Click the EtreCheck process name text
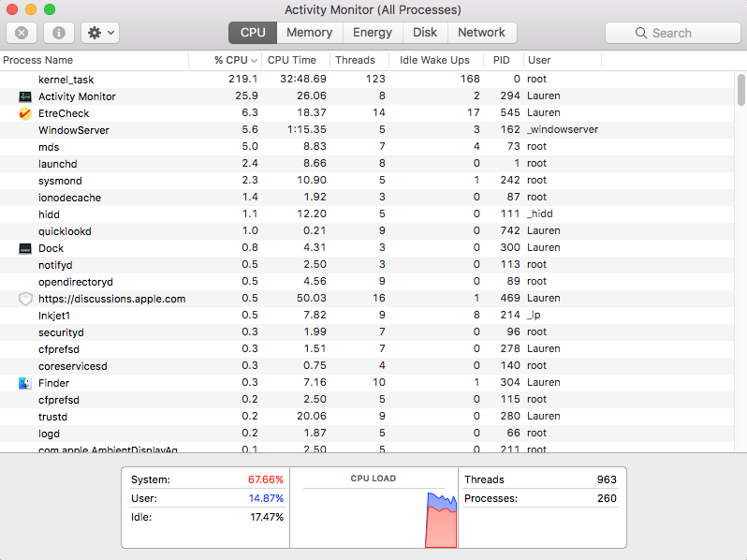 [64, 113]
